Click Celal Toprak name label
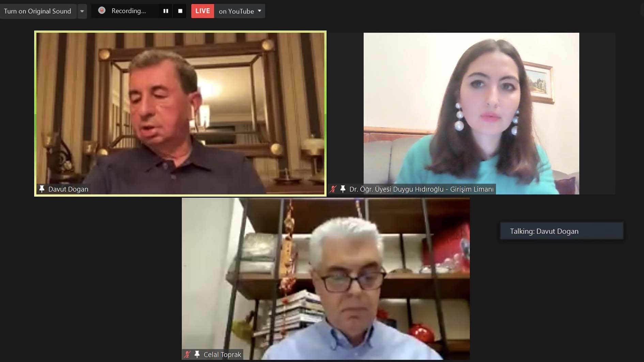Viewport: 644px width, 362px height. click(222, 355)
